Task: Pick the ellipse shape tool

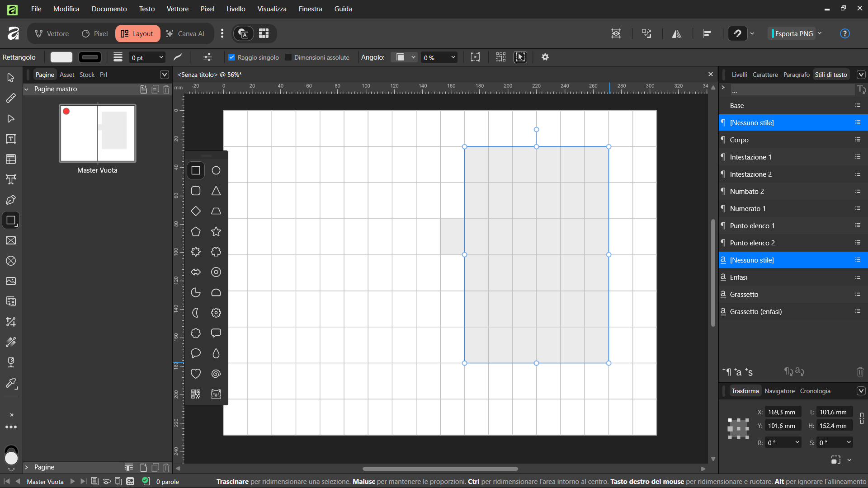Action: tap(216, 170)
